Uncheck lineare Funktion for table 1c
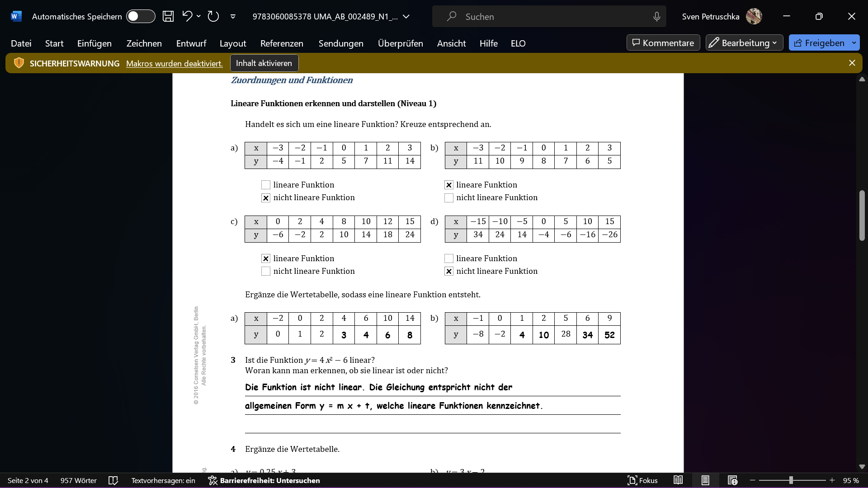The image size is (868, 488). (x=266, y=258)
